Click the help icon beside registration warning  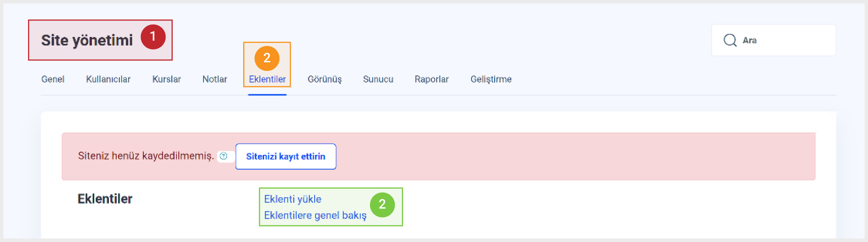coord(223,156)
